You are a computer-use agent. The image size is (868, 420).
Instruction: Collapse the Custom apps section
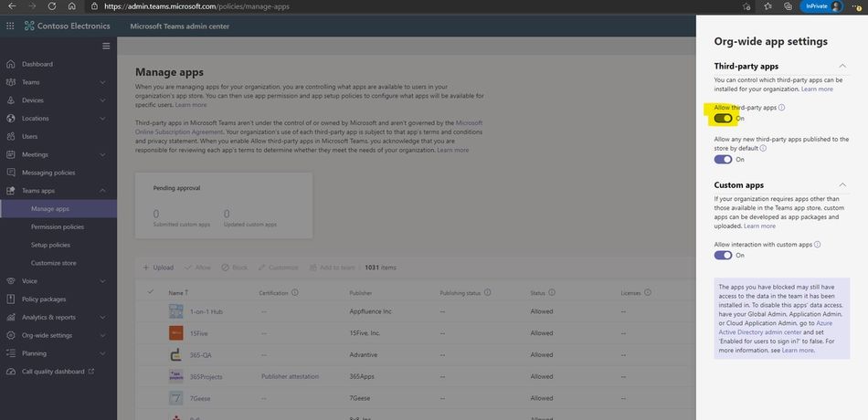842,184
